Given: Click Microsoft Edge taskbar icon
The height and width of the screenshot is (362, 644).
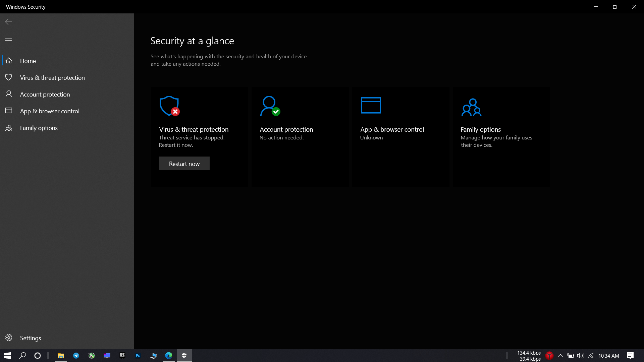Looking at the screenshot, I should pos(169,356).
